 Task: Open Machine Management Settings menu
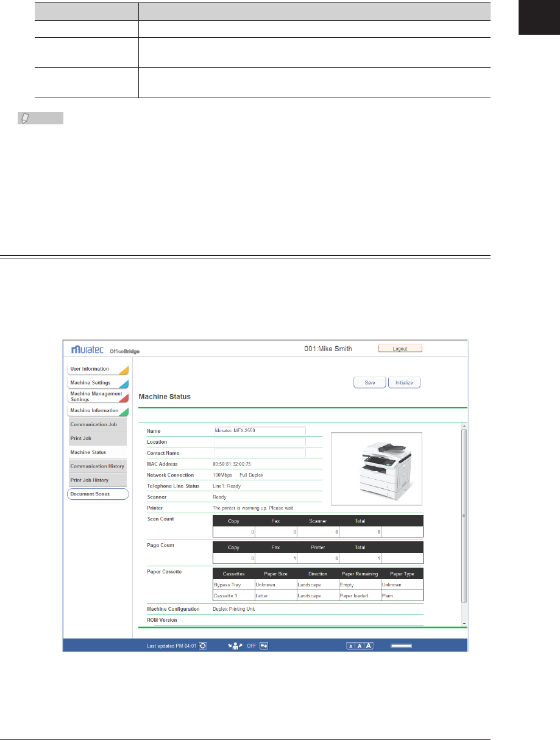pyautogui.click(x=97, y=397)
